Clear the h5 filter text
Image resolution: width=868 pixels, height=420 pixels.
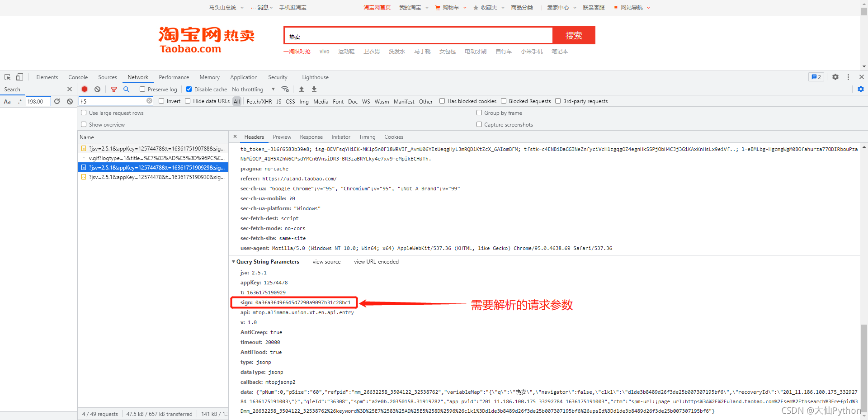click(150, 101)
